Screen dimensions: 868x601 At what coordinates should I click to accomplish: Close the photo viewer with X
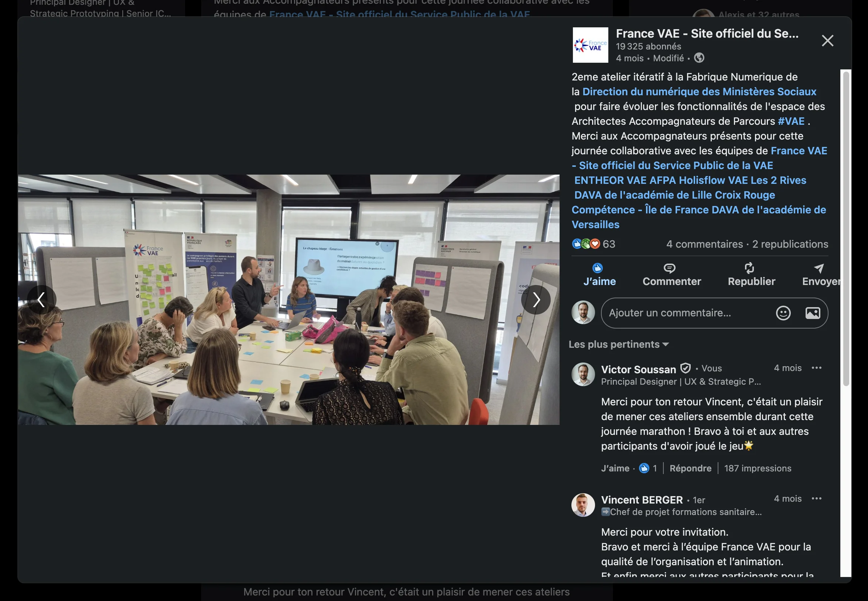click(827, 41)
